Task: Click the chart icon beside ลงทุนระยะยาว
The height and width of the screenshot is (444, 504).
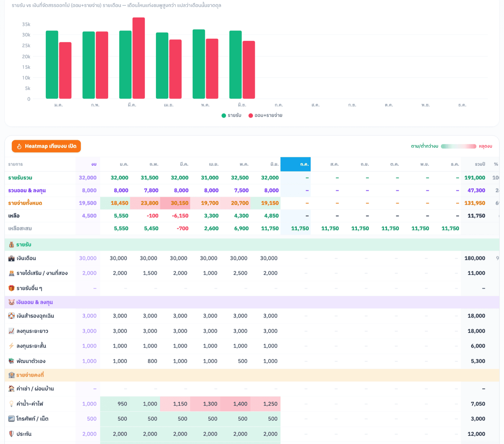Action: coord(12,331)
